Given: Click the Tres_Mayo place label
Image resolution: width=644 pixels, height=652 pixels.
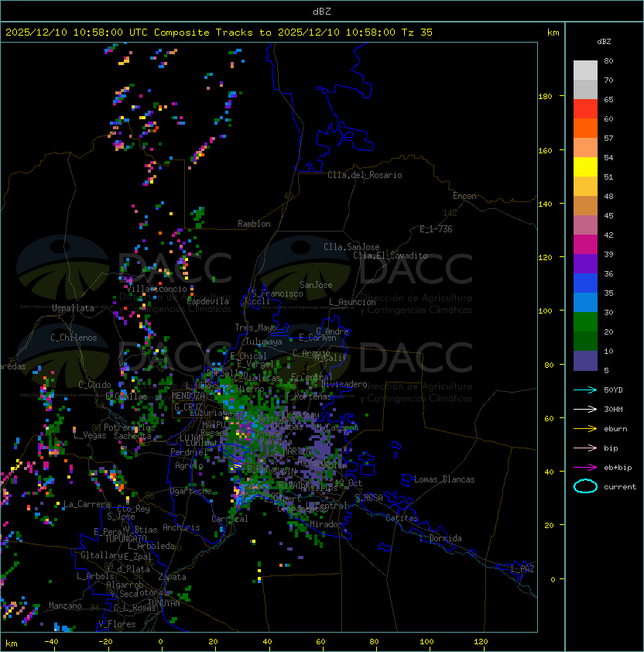Looking at the screenshot, I should [255, 328].
